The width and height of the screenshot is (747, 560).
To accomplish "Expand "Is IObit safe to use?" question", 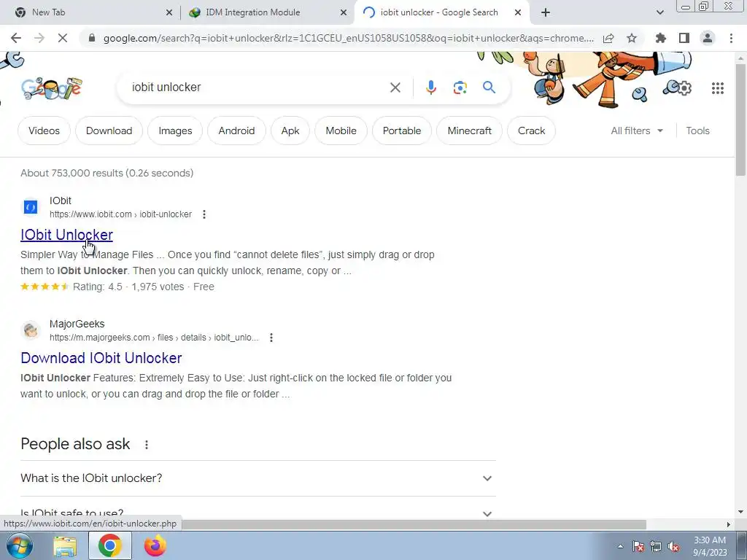I will click(258, 513).
